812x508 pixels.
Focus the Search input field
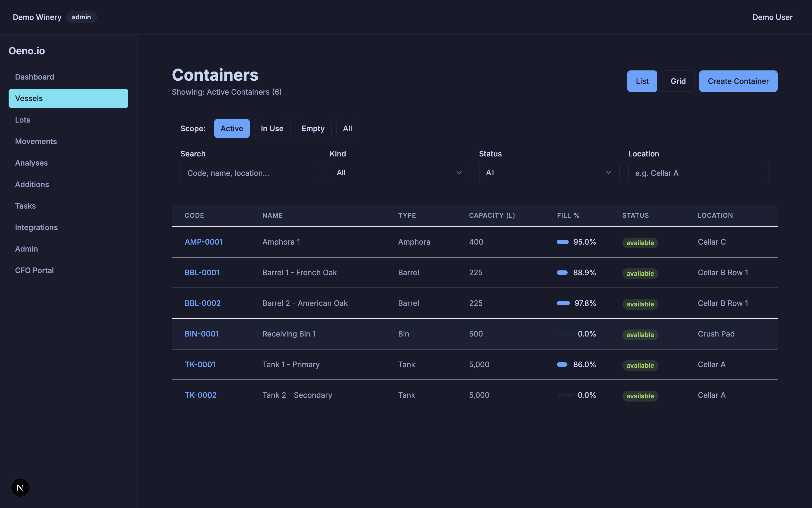[x=251, y=173]
